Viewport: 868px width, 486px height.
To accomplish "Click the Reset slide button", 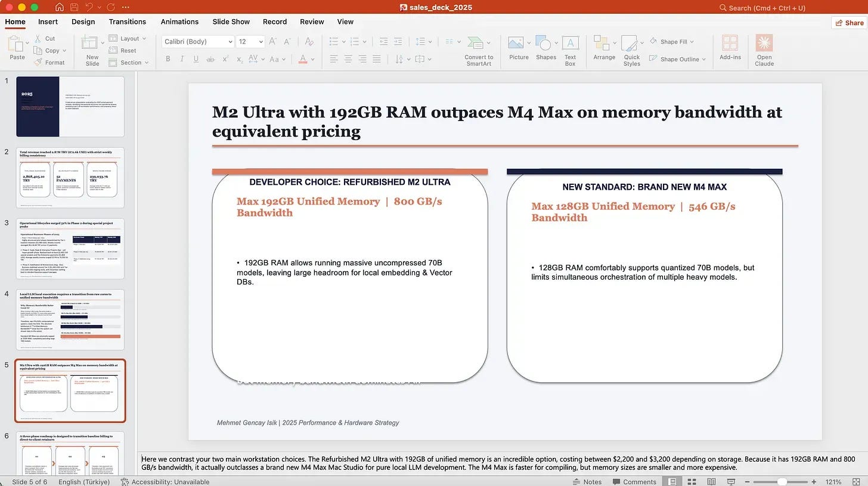I will coord(123,51).
